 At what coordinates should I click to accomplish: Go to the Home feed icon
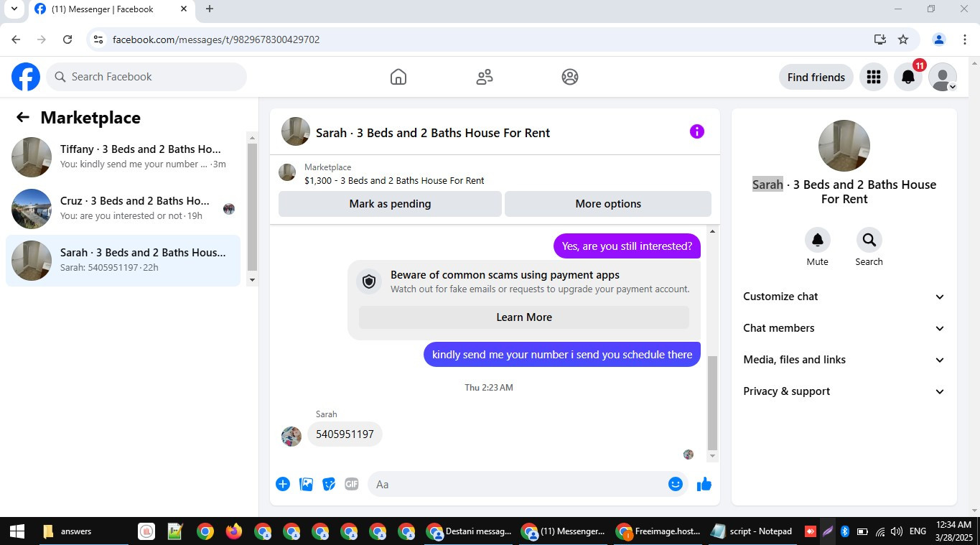(x=398, y=77)
